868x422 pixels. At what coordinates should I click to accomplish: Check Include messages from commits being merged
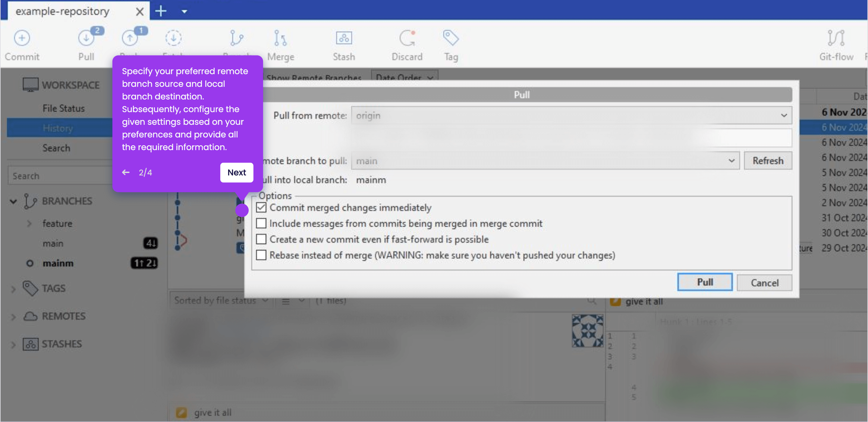[x=261, y=223]
